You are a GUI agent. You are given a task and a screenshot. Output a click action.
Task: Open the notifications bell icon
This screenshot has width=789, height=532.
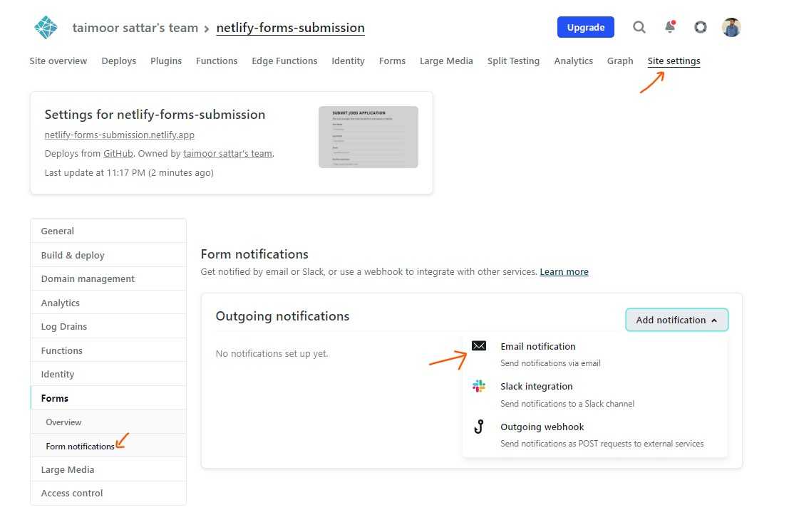[x=670, y=27]
